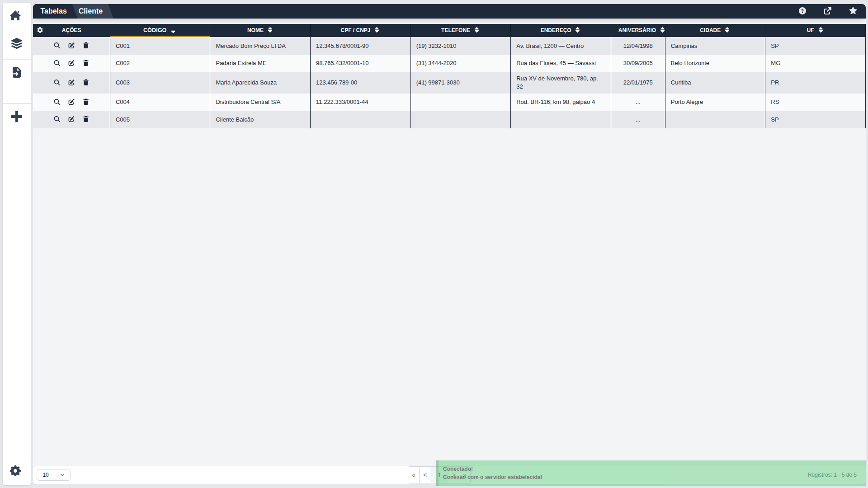Sort table by CIDADE column
The width and height of the screenshot is (868, 488).
pyautogui.click(x=715, y=30)
